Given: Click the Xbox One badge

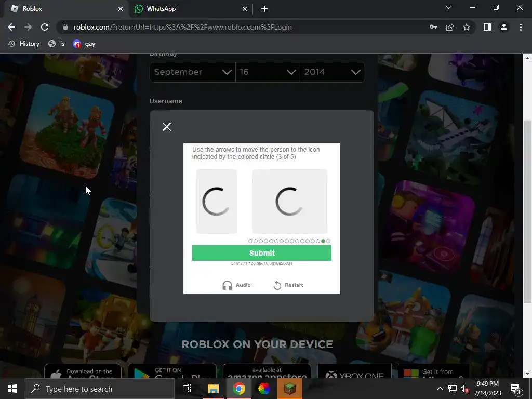Looking at the screenshot, I should (354, 371).
